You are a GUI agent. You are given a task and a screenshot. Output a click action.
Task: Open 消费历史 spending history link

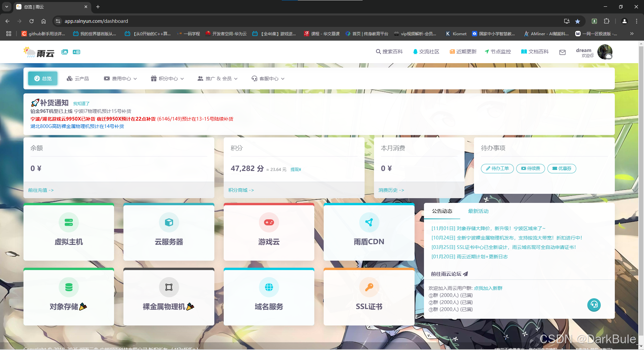point(391,190)
